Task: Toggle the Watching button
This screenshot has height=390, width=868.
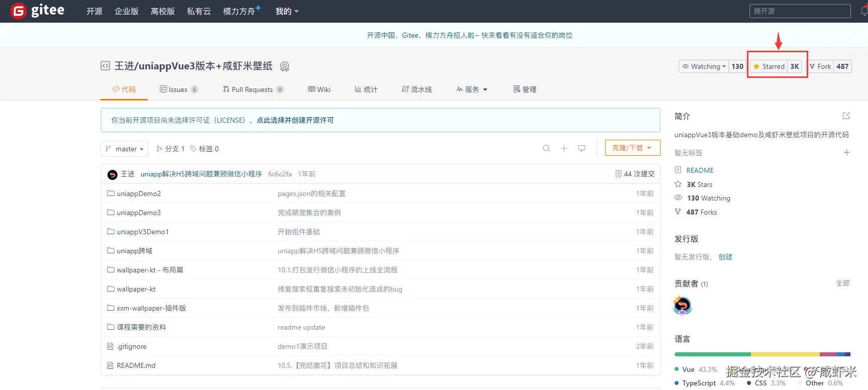Action: (704, 66)
